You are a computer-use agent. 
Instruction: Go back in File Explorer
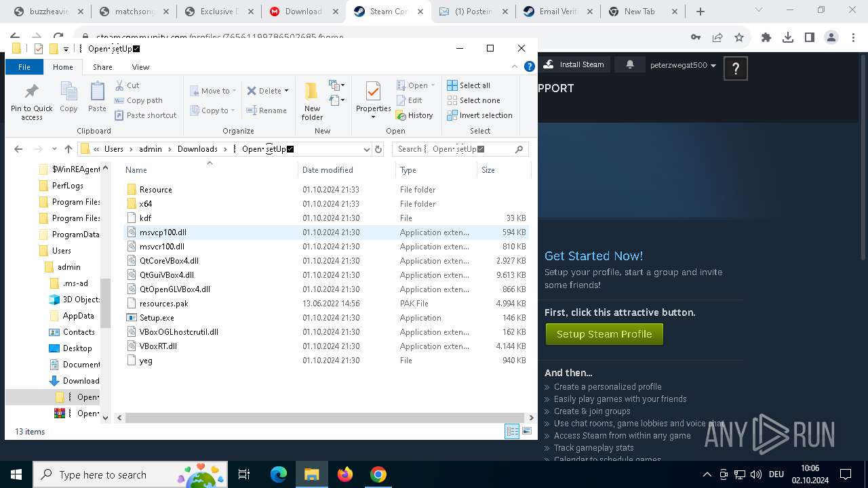[18, 149]
